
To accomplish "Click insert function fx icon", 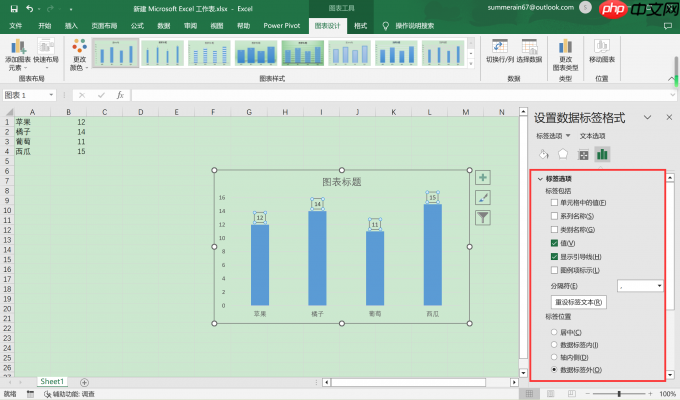I will [x=120, y=95].
